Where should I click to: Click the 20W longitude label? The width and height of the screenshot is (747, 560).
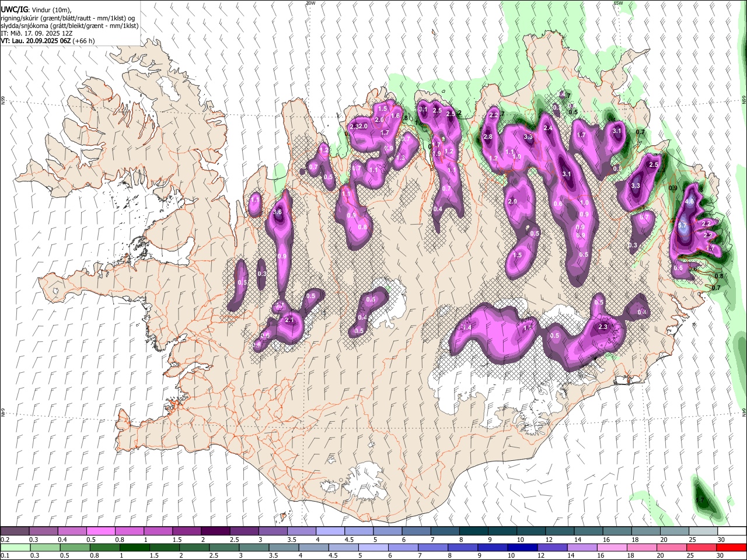(310, 3)
